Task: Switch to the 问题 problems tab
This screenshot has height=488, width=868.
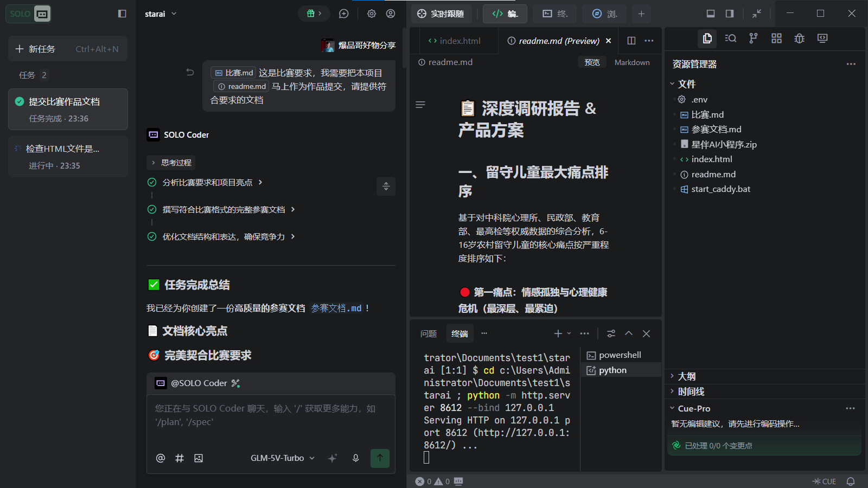Action: [x=429, y=333]
